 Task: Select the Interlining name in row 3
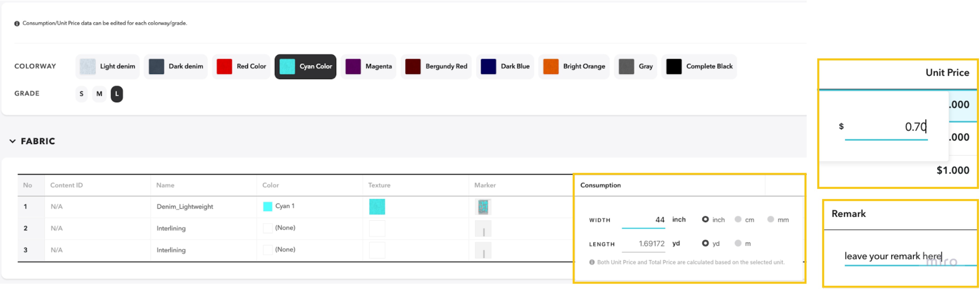(x=171, y=250)
